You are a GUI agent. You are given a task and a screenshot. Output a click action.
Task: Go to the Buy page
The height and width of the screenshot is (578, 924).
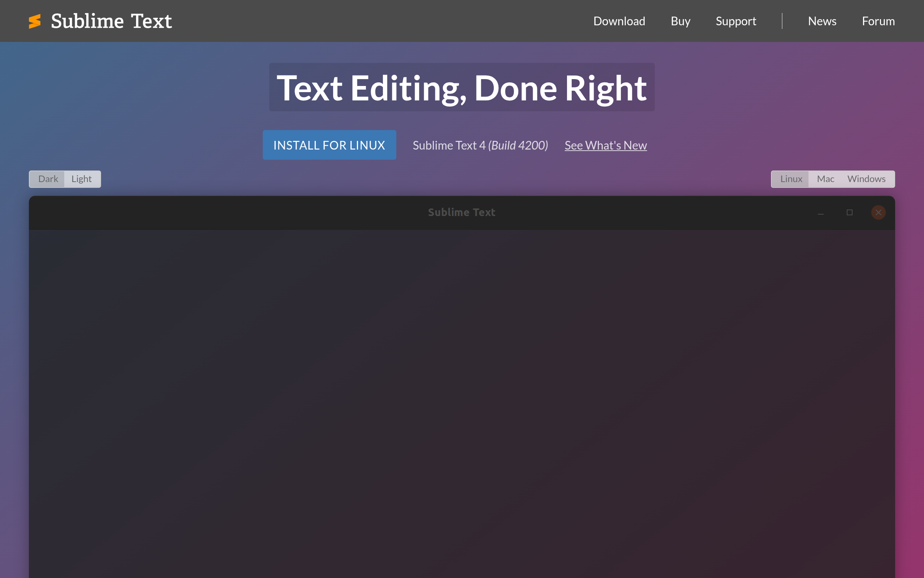680,21
